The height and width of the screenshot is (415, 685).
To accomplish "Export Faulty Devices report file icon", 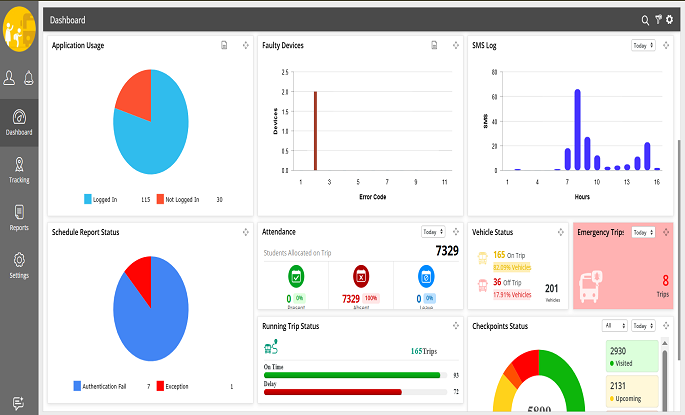I will (434, 45).
